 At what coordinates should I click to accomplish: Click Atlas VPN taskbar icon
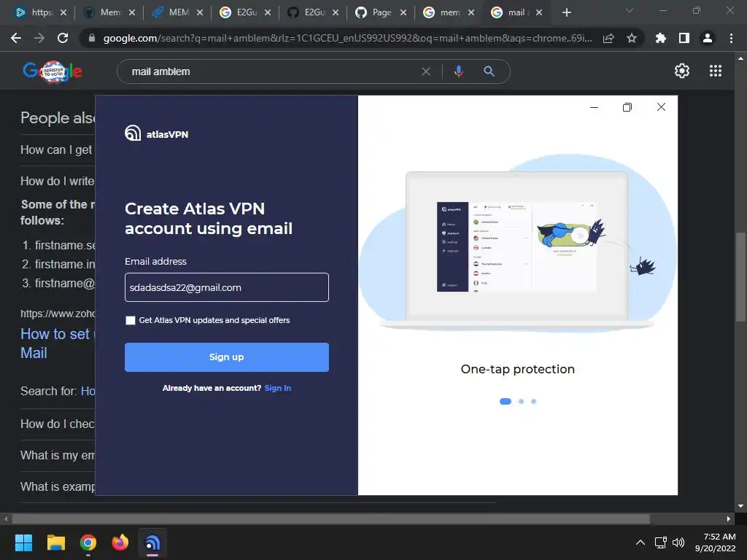(x=152, y=542)
